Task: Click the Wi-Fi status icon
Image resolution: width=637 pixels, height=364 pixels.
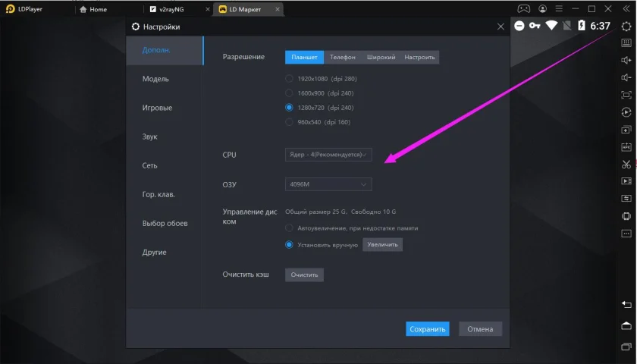Action: (551, 26)
